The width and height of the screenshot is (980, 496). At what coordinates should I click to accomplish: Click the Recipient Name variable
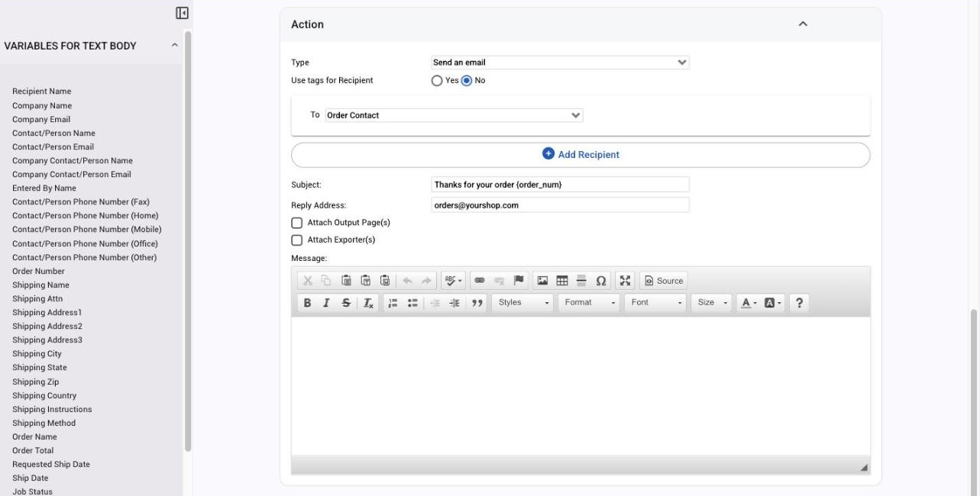tap(42, 92)
